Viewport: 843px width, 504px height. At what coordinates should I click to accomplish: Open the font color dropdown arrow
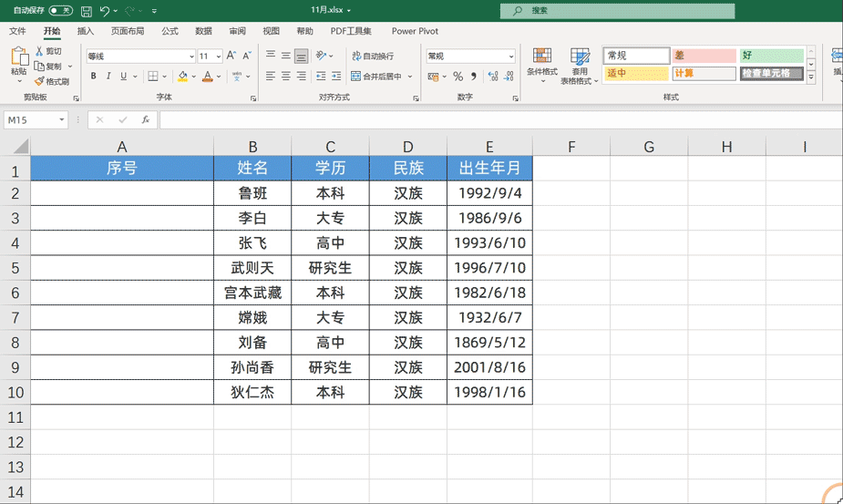tap(219, 77)
